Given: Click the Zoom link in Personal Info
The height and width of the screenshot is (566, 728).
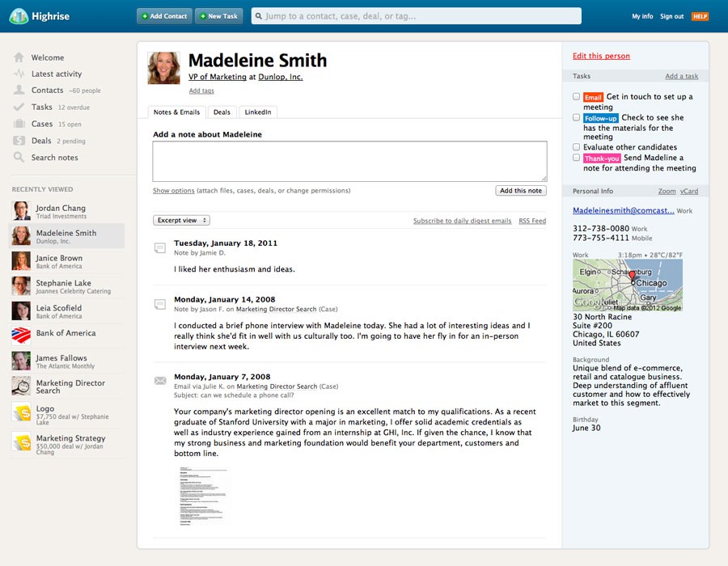Looking at the screenshot, I should click(x=667, y=191).
